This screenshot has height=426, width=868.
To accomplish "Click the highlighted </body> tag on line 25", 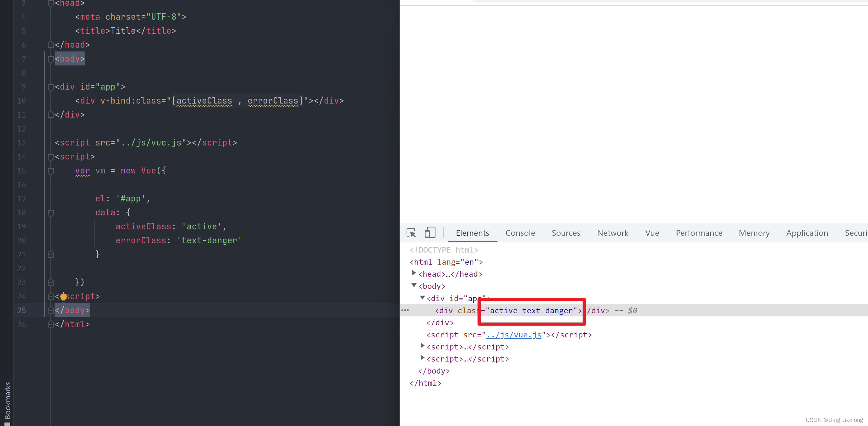I will 72,310.
